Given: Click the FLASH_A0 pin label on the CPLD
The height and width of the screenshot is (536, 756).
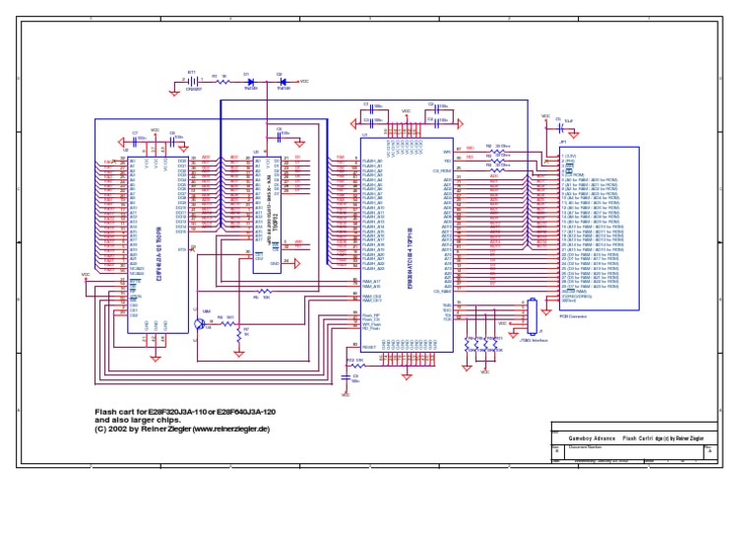Looking at the screenshot, I should (372, 162).
